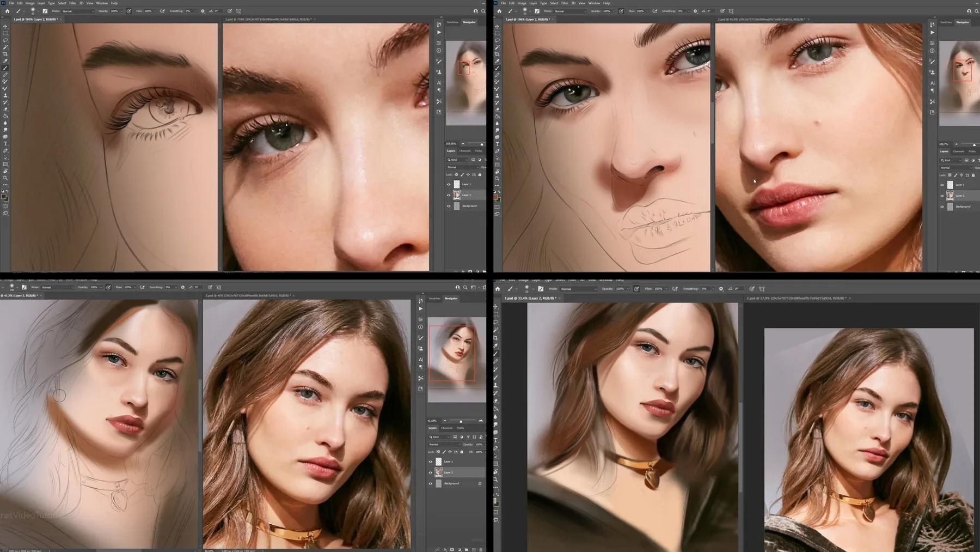This screenshot has height=552, width=980.
Task: Expand Opacity dropdown arrow in top-left options bar
Action: click(122, 11)
